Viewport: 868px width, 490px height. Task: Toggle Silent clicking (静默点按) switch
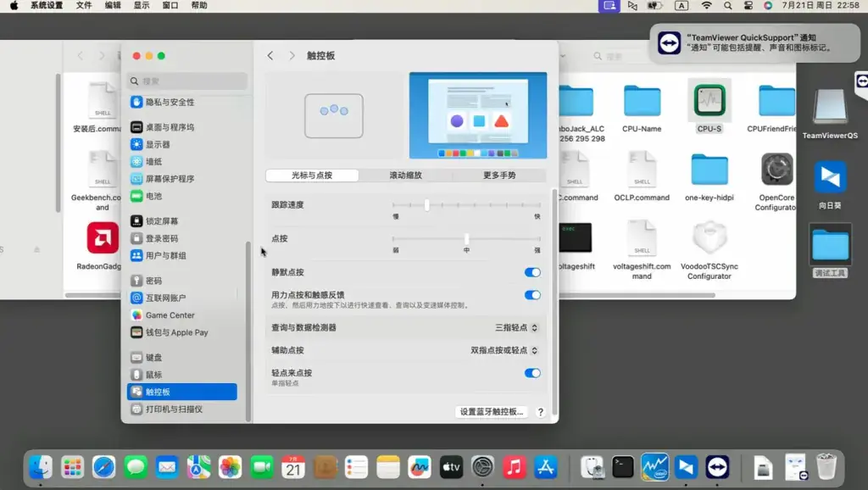pyautogui.click(x=532, y=272)
